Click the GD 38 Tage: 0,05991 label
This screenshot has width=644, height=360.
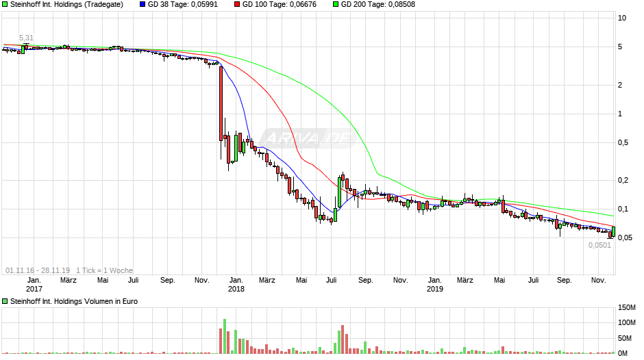[x=183, y=5]
